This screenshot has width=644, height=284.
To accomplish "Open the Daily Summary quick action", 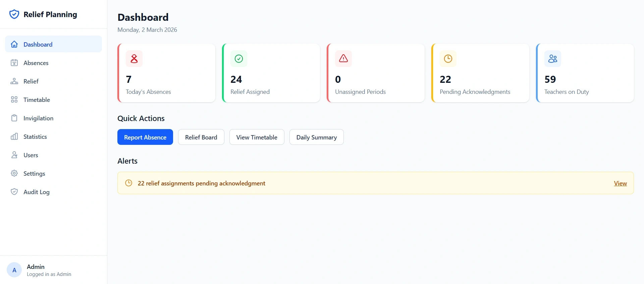I will [317, 137].
